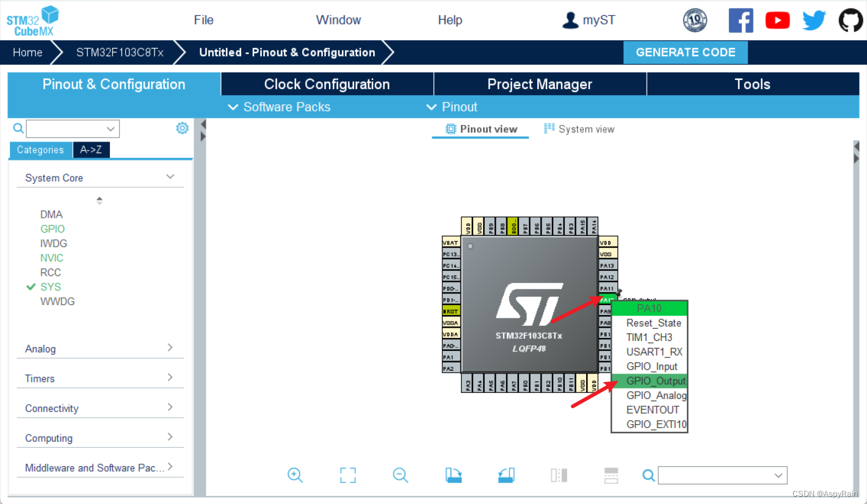The height and width of the screenshot is (504, 867).
Task: Zoom in on the pinout view
Action: pyautogui.click(x=295, y=475)
